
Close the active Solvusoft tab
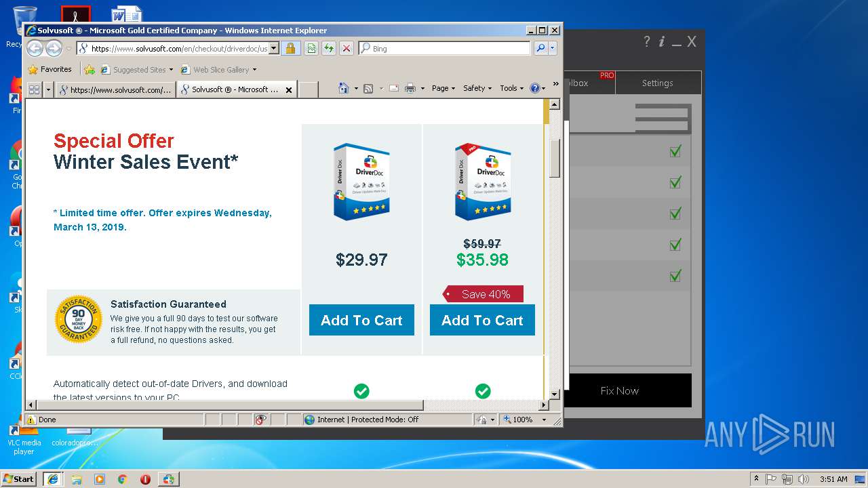[289, 89]
